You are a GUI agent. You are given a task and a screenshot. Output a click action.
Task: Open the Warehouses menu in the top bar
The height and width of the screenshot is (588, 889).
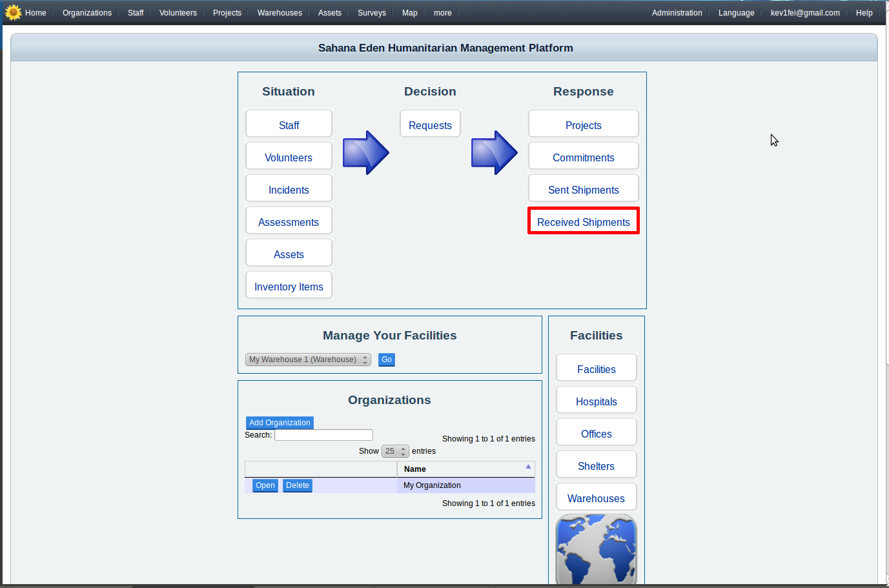pyautogui.click(x=280, y=13)
